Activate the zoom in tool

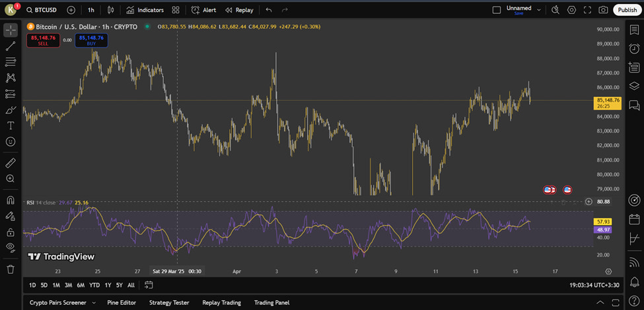(11, 178)
